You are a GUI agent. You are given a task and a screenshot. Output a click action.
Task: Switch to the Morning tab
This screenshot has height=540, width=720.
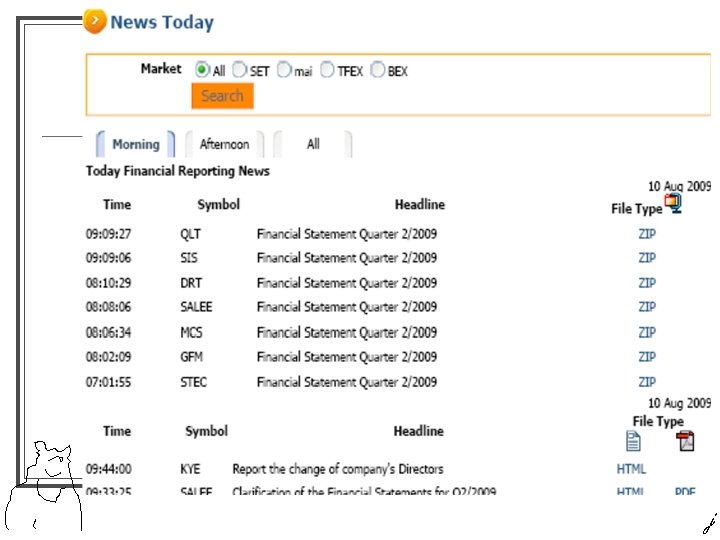(135, 144)
